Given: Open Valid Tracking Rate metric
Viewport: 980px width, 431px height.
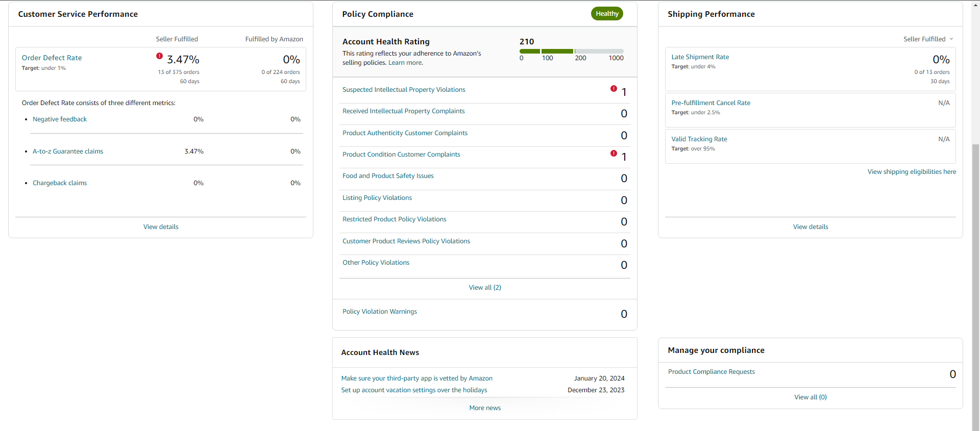Looking at the screenshot, I should (x=699, y=139).
